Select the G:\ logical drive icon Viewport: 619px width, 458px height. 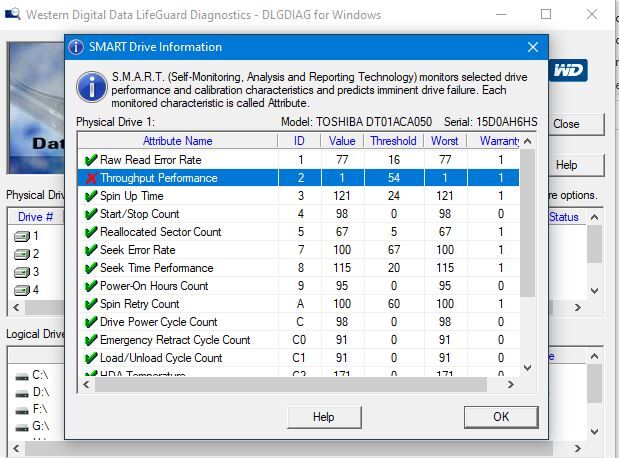22,428
